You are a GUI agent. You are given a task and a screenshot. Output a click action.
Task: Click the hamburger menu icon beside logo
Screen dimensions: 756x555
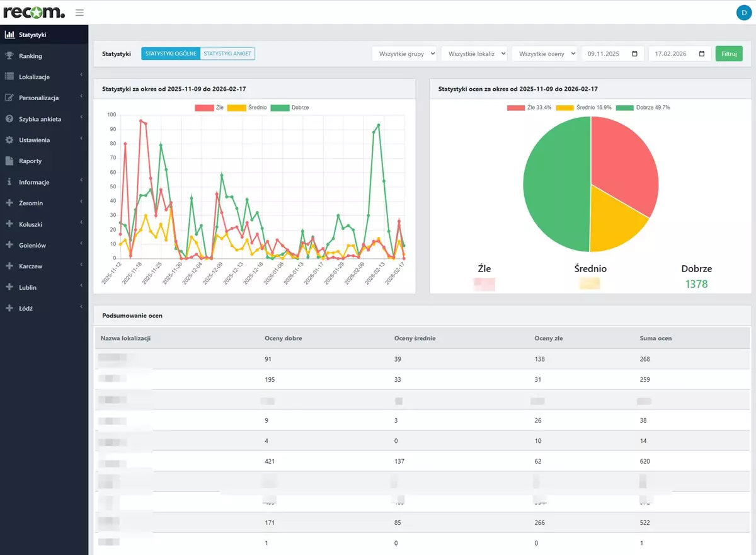click(79, 12)
